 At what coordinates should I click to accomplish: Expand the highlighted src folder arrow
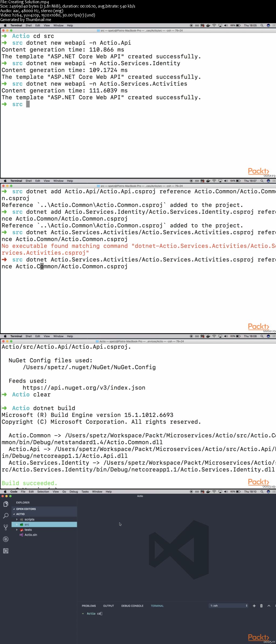[17, 524]
